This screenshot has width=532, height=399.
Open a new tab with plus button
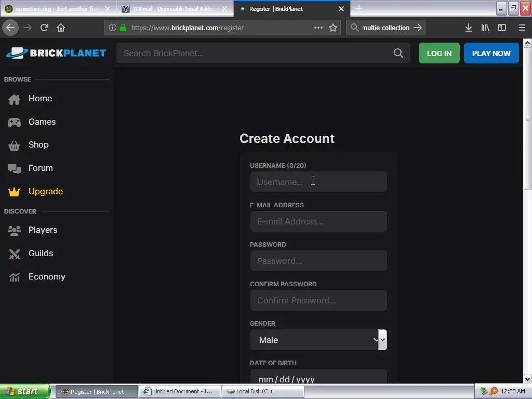click(359, 8)
